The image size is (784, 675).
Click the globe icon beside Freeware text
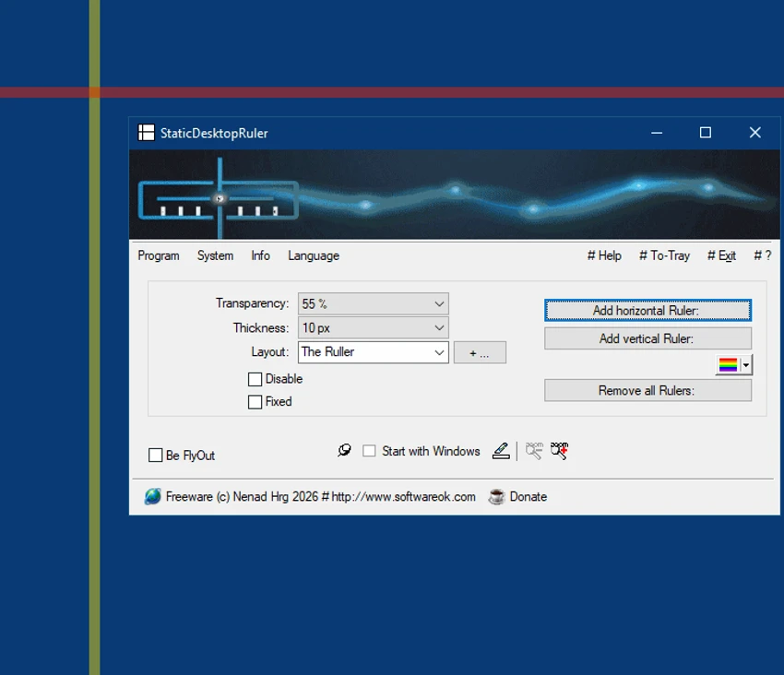(x=152, y=496)
